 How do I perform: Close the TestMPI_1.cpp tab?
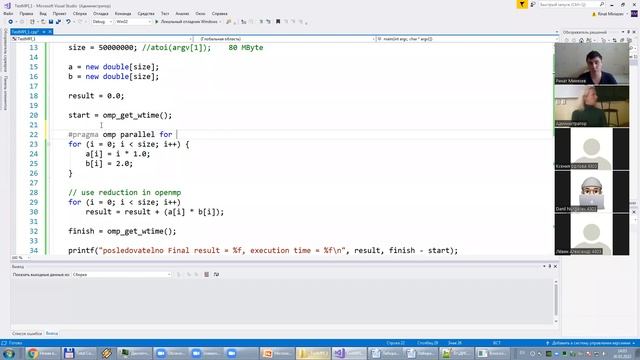pyautogui.click(x=50, y=31)
